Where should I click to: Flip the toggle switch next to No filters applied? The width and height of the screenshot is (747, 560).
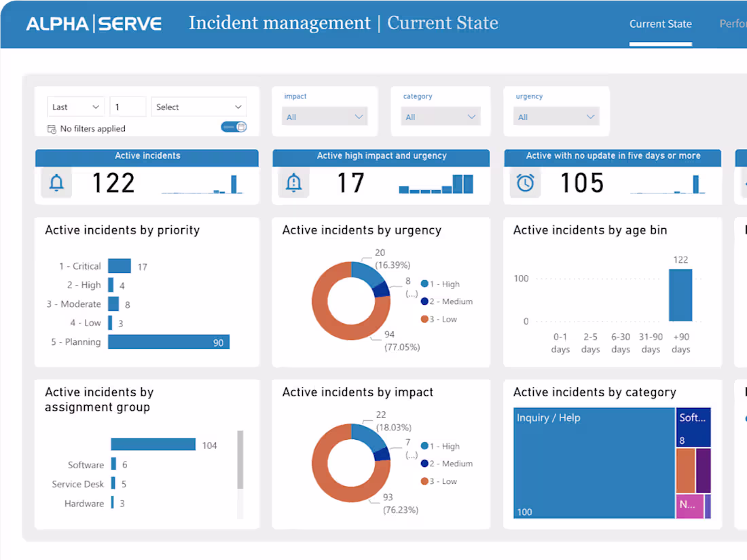[x=234, y=127]
